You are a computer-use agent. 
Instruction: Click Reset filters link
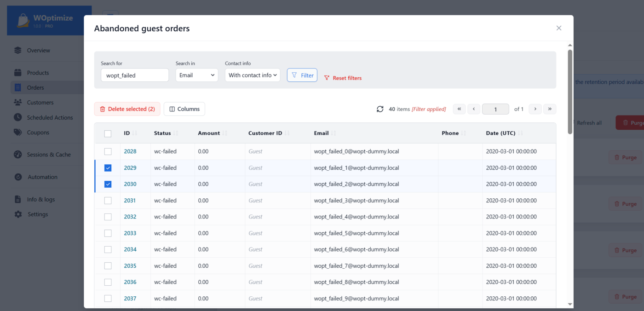[343, 78]
